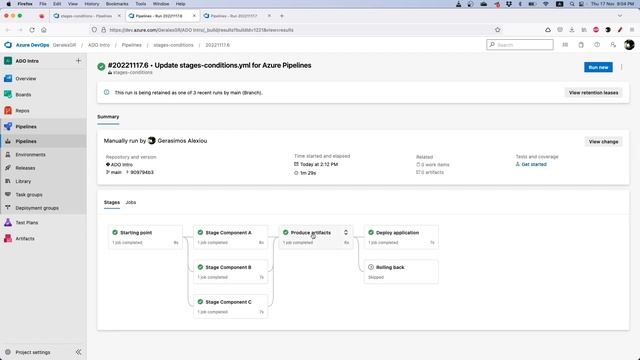Screen dimensions: 640x360
Task: Open the Stage Component C card
Action: 231,307
